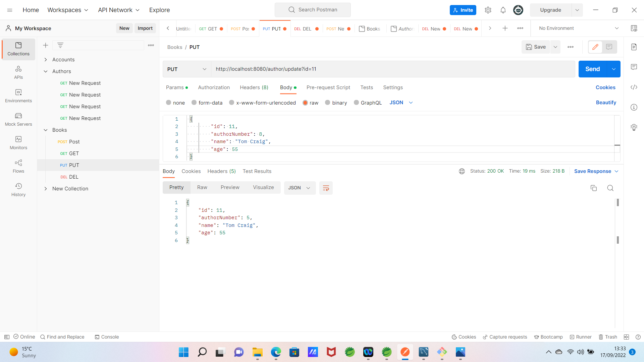Toggle response line wrap icon
The width and height of the screenshot is (644, 362).
(x=326, y=188)
